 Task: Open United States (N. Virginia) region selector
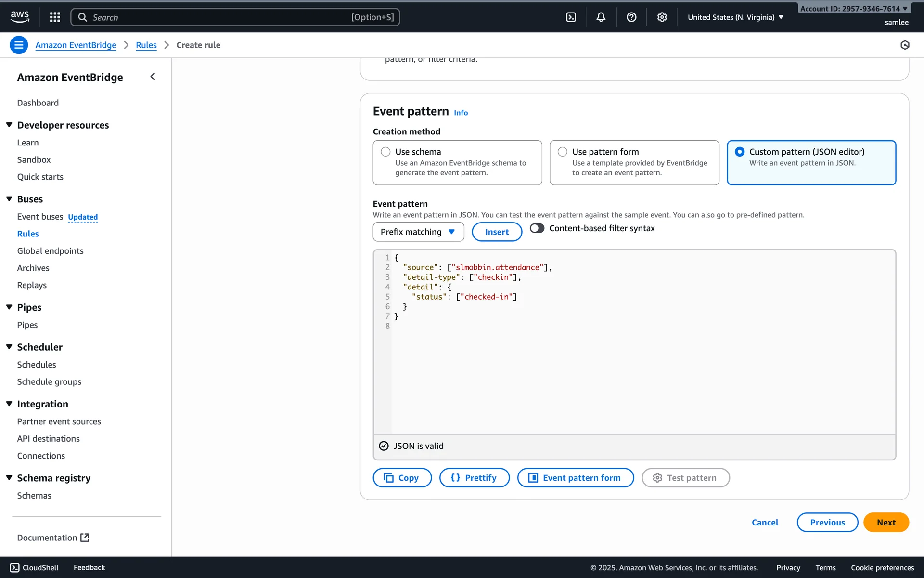pyautogui.click(x=735, y=17)
